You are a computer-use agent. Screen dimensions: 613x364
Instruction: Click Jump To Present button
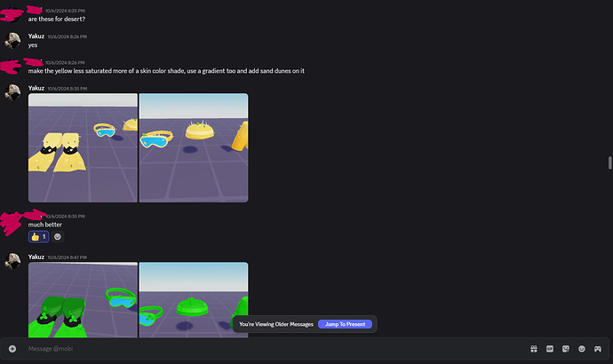coord(345,324)
